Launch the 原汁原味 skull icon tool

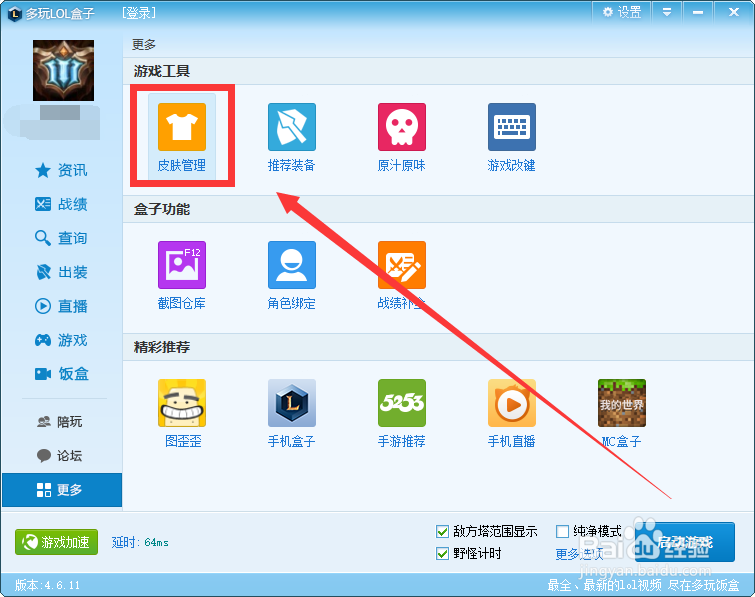click(402, 137)
